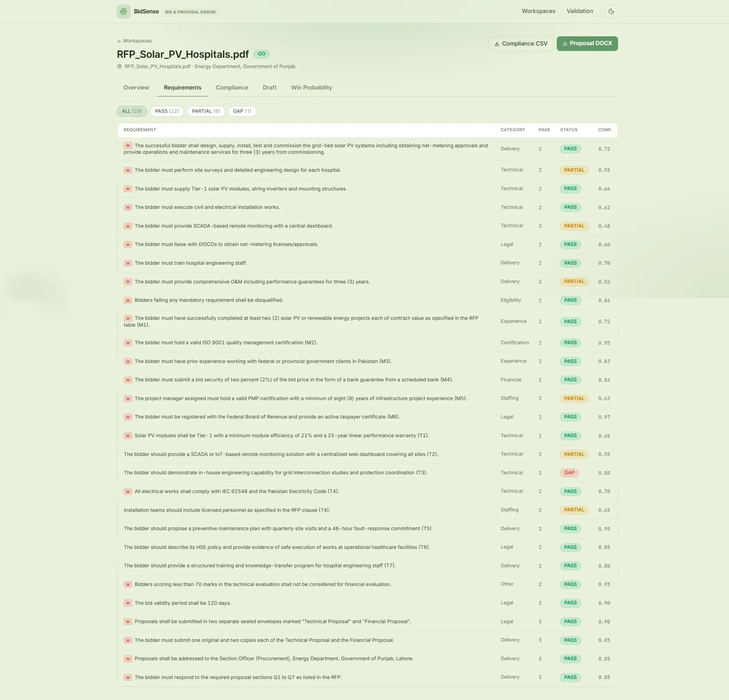This screenshot has height=700, width=729.
Task: Click the REQUIREMENT column header
Action: tap(140, 130)
